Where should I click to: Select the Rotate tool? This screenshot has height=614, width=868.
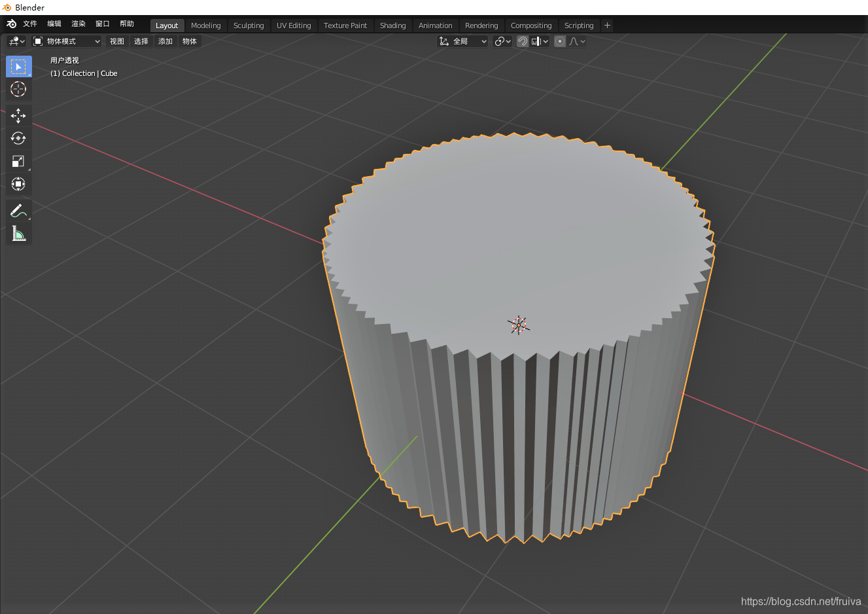[18, 138]
